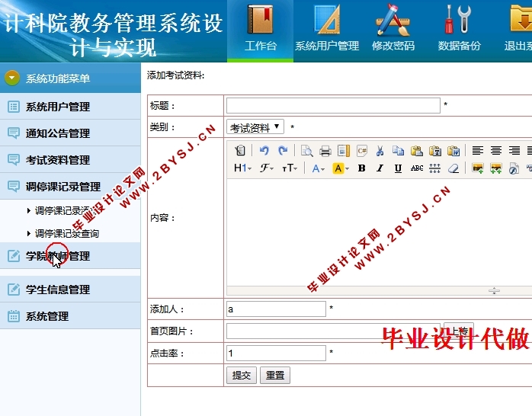Click the 添加人 input field
Screen dimensions: 532x416
276,309
